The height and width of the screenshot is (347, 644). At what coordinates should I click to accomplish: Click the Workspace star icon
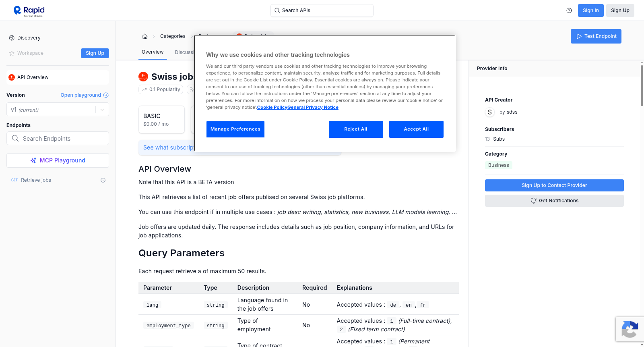point(12,53)
